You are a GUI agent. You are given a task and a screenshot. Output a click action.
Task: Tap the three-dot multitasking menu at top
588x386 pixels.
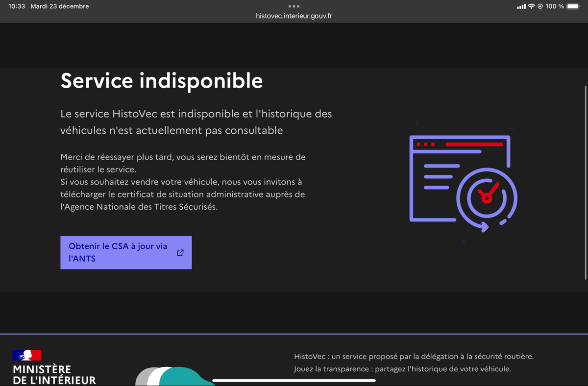click(294, 6)
